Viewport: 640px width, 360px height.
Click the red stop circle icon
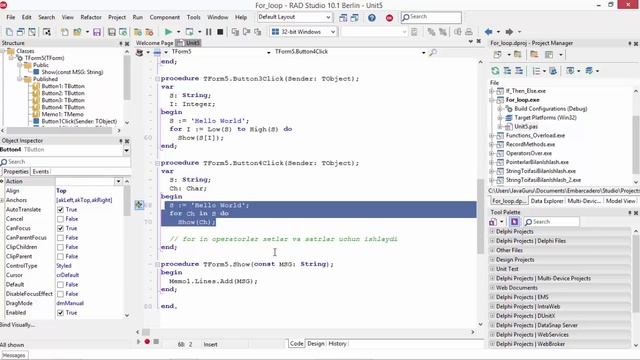[389, 18]
